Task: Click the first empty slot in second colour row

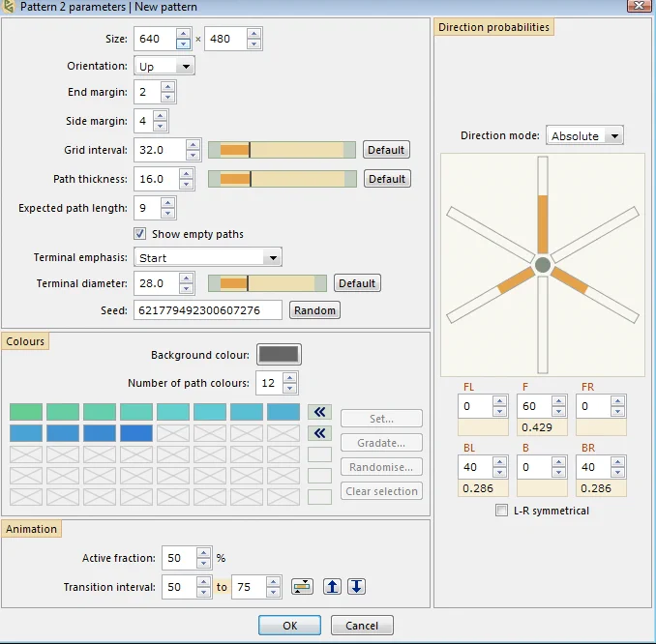Action: coord(173,433)
